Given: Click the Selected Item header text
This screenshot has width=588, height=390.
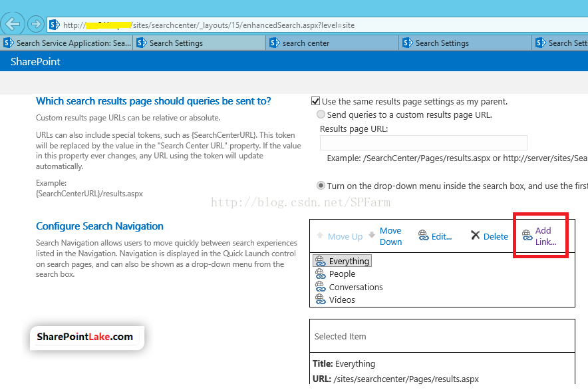Looking at the screenshot, I should 340,336.
